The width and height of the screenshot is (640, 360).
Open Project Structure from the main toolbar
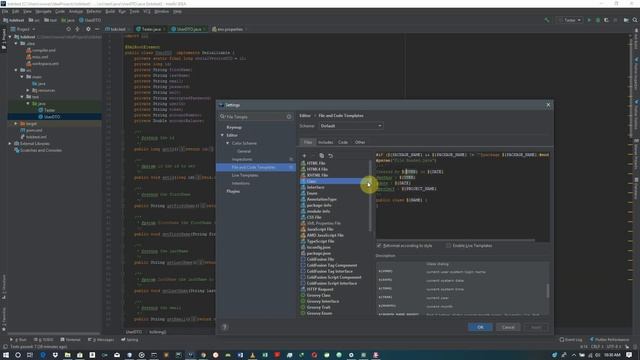626,20
